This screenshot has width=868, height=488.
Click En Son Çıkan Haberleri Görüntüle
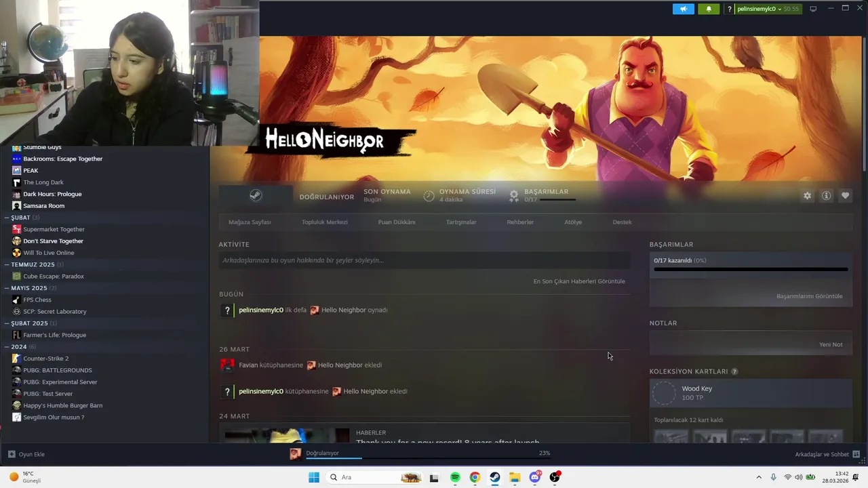[x=579, y=281]
